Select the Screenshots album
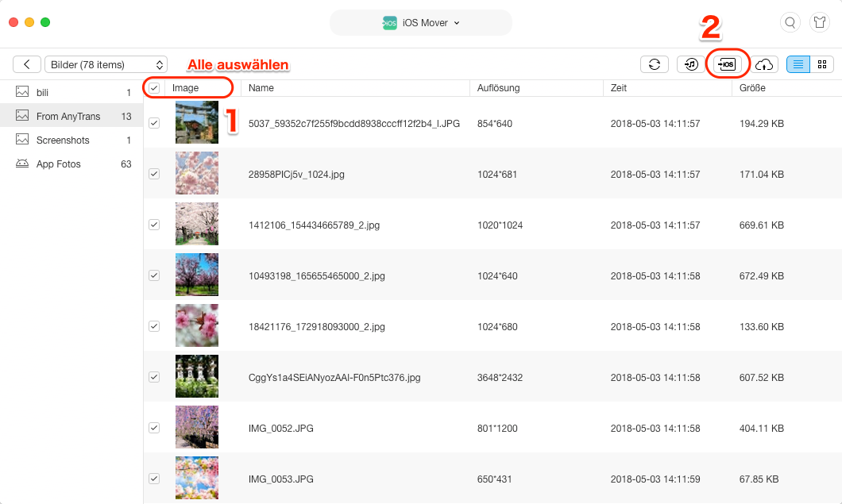This screenshot has width=842, height=504. click(71, 140)
